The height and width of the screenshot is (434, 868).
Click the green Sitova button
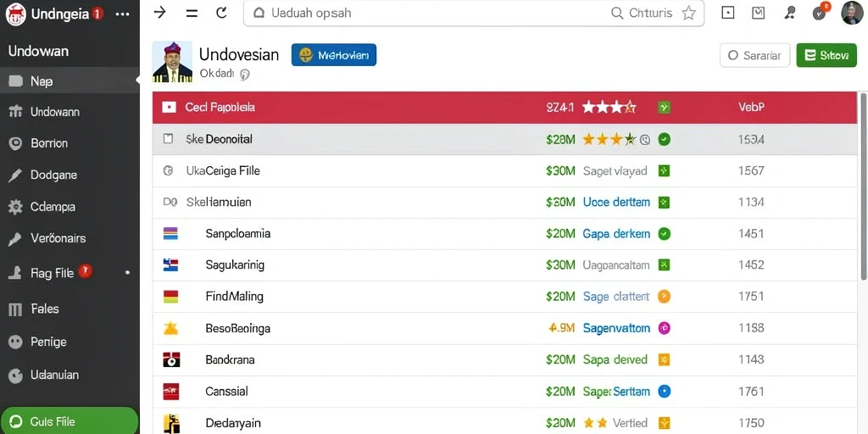coord(826,55)
